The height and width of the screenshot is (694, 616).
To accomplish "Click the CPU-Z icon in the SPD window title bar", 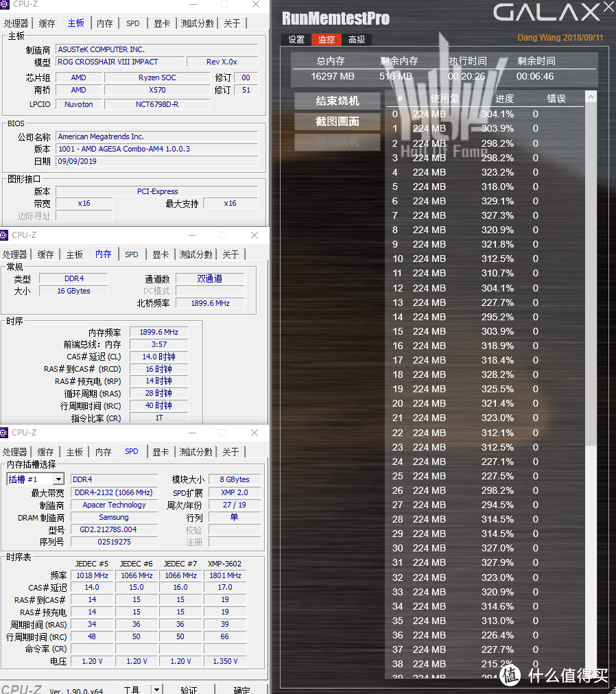I will 3,433.
